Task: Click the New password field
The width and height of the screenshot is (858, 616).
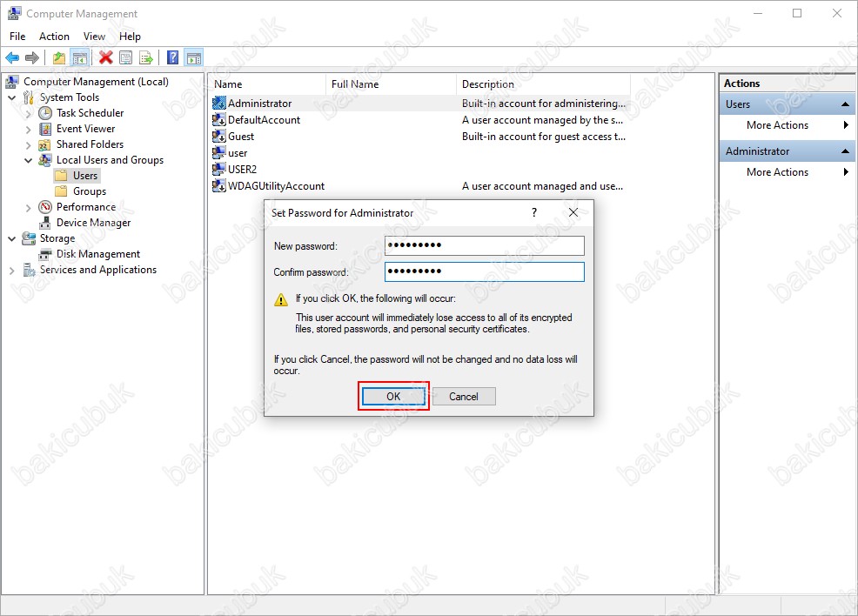Action: (485, 245)
